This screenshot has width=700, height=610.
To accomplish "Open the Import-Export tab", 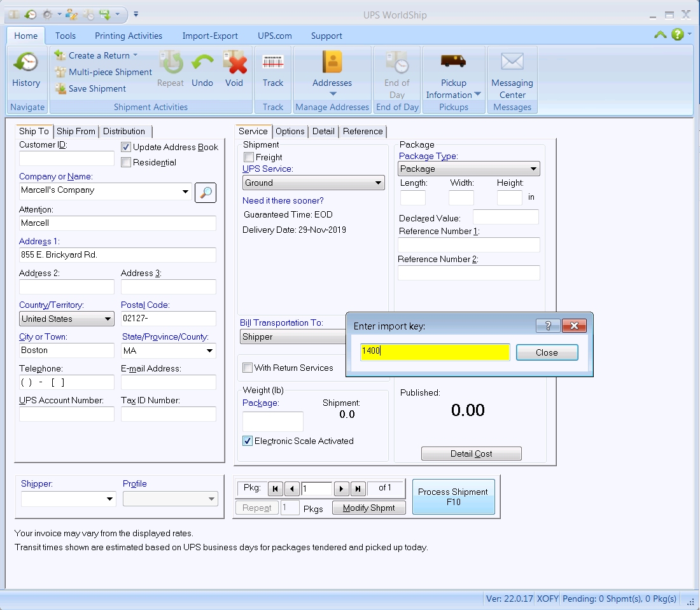I will coord(210,36).
